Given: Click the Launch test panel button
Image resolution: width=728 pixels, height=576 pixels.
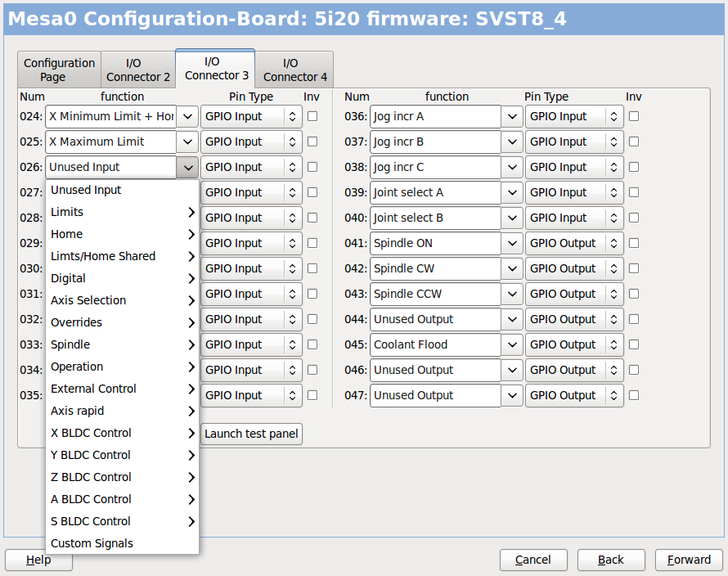Looking at the screenshot, I should (251, 434).
